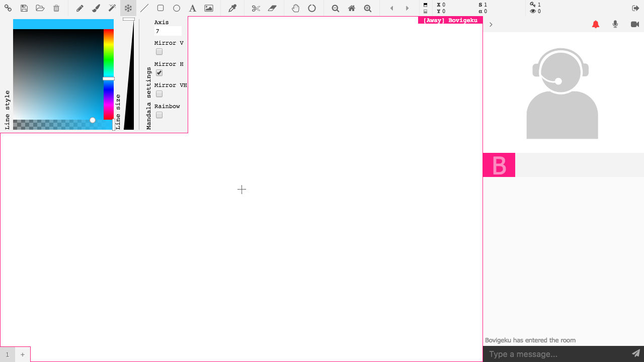Toggle the microphone in chat panel

coord(615,24)
